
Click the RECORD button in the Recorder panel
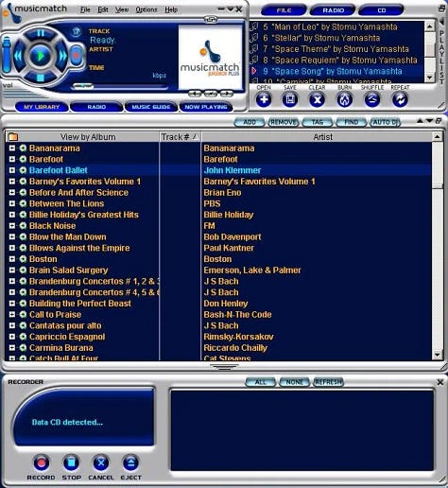pyautogui.click(x=42, y=462)
